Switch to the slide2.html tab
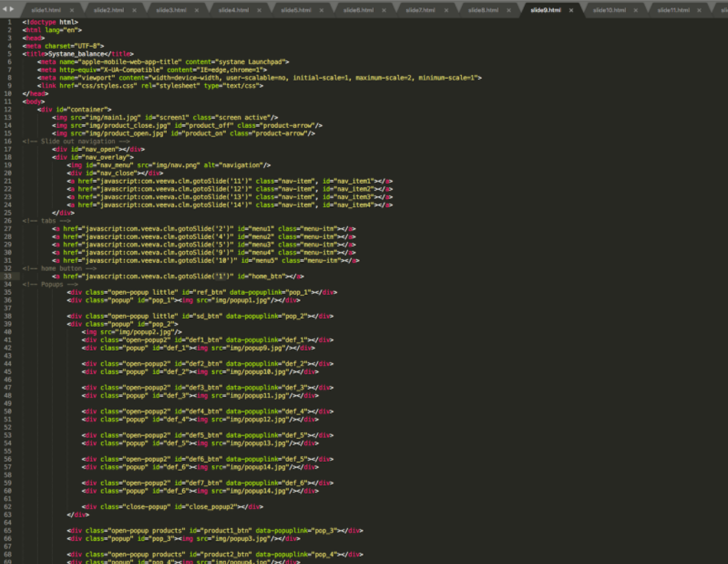 (x=109, y=10)
